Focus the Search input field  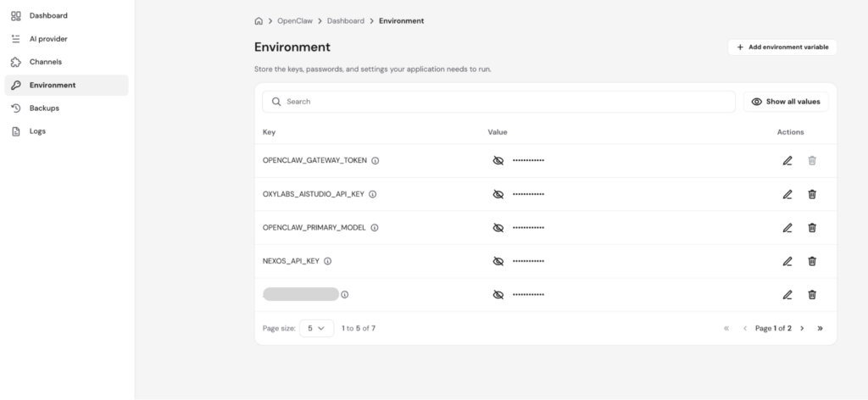point(498,102)
